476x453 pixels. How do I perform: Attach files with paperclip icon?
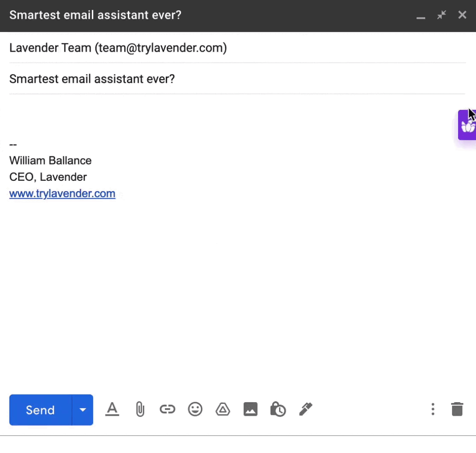tap(140, 409)
